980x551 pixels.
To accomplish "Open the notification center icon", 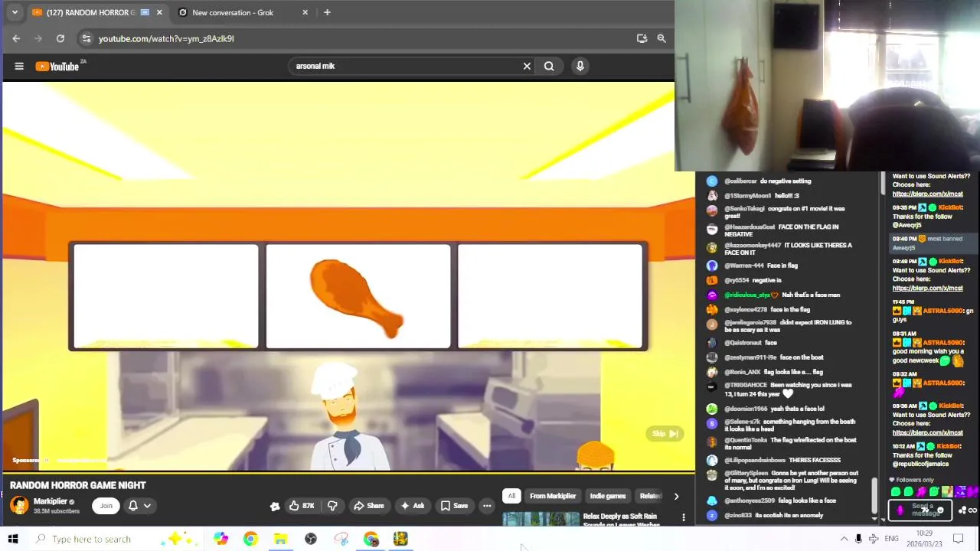I will 958,539.
